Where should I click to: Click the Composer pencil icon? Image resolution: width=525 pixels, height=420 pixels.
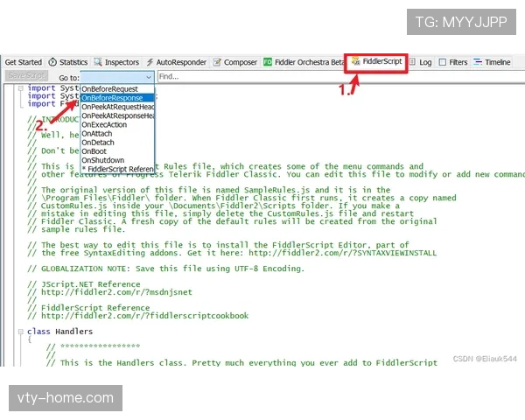(x=217, y=62)
